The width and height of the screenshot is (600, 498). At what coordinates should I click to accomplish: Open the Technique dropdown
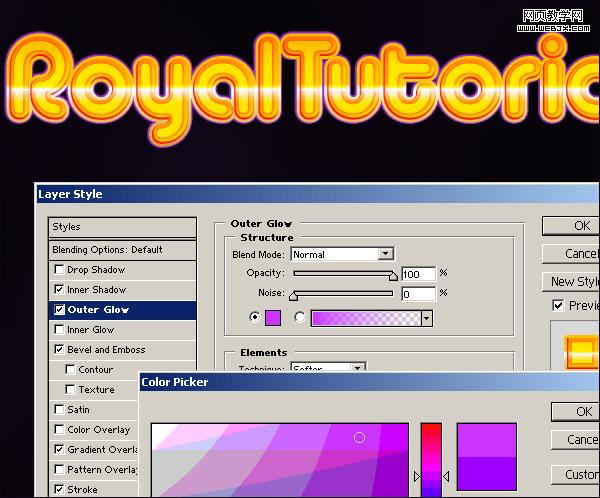coord(358,369)
